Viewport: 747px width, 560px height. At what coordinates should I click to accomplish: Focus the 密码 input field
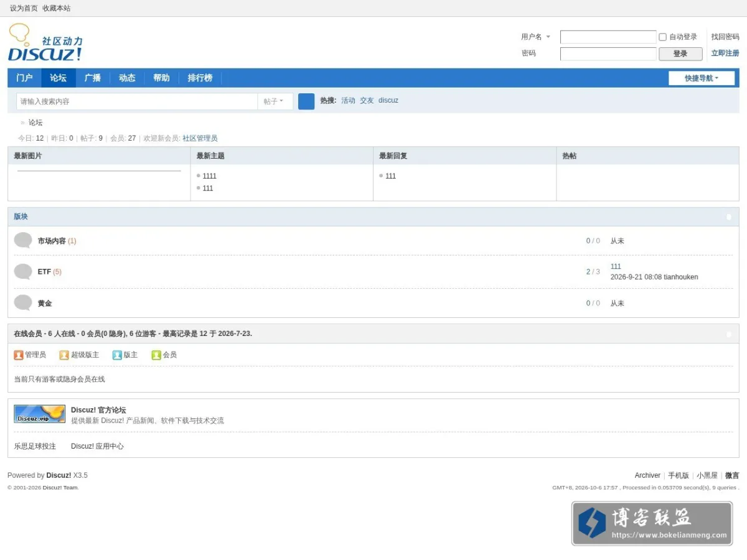[x=608, y=54]
